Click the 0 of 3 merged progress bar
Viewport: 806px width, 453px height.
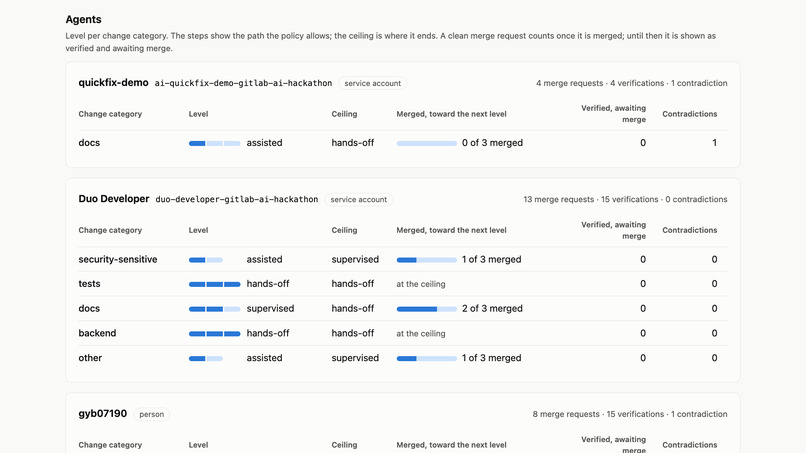click(426, 143)
